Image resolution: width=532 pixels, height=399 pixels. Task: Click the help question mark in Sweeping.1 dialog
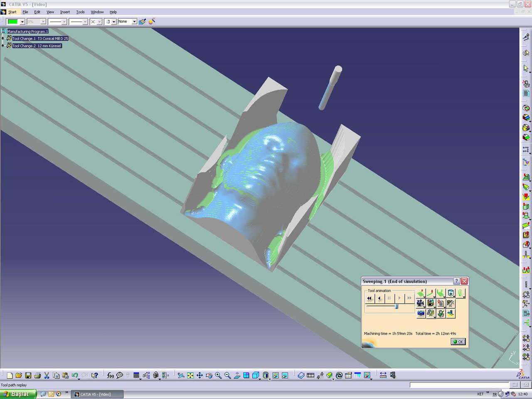click(456, 281)
